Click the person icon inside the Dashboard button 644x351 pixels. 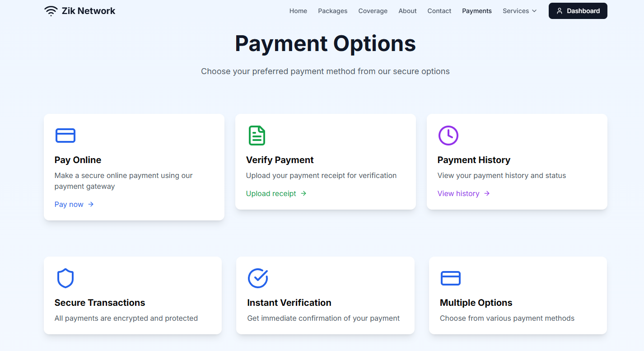560,10
